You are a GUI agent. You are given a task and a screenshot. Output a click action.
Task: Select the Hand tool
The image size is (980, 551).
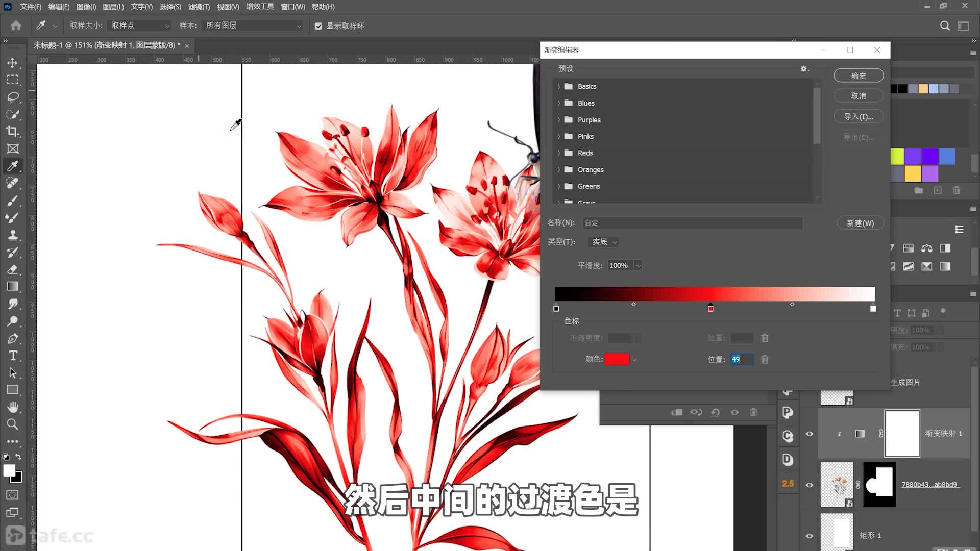(x=12, y=407)
